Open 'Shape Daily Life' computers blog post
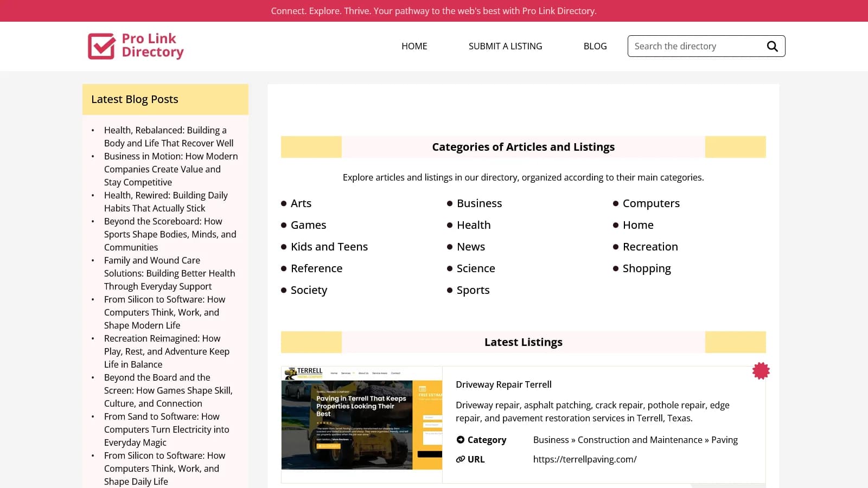The width and height of the screenshot is (868, 488). coord(164,468)
